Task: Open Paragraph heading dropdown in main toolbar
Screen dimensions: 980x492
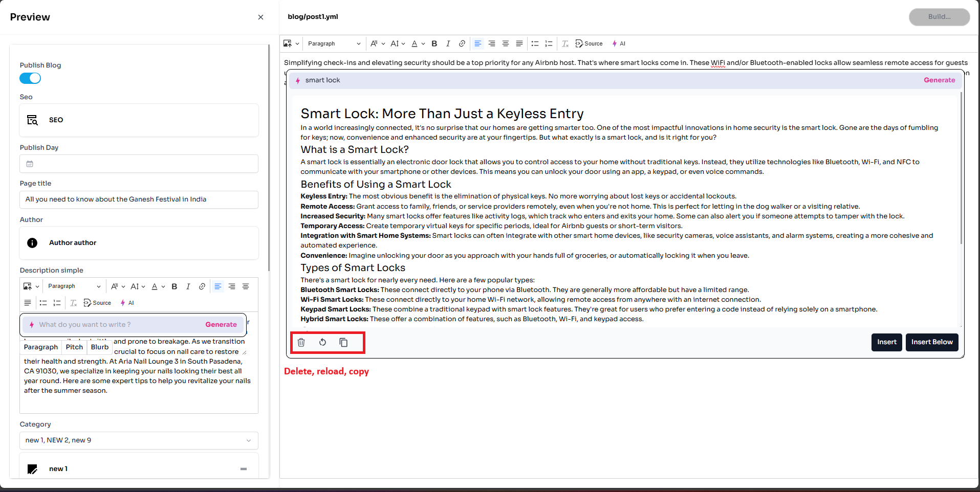Action: click(334, 43)
